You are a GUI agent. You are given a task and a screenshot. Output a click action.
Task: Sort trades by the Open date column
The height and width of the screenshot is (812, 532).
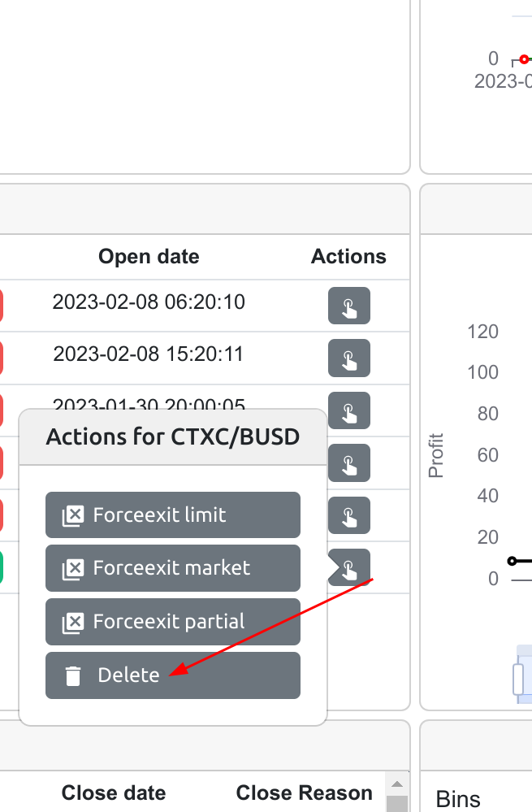pyautogui.click(x=149, y=256)
